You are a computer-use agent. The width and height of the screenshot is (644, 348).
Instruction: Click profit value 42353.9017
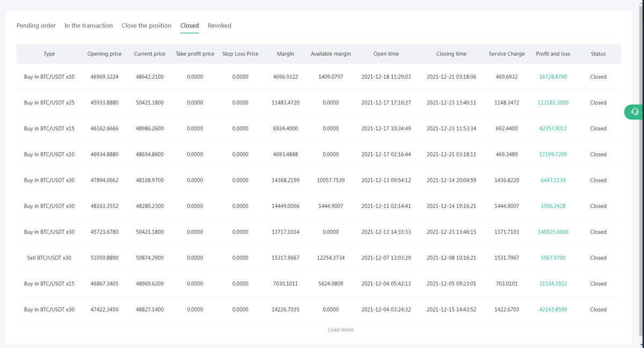[553, 129]
